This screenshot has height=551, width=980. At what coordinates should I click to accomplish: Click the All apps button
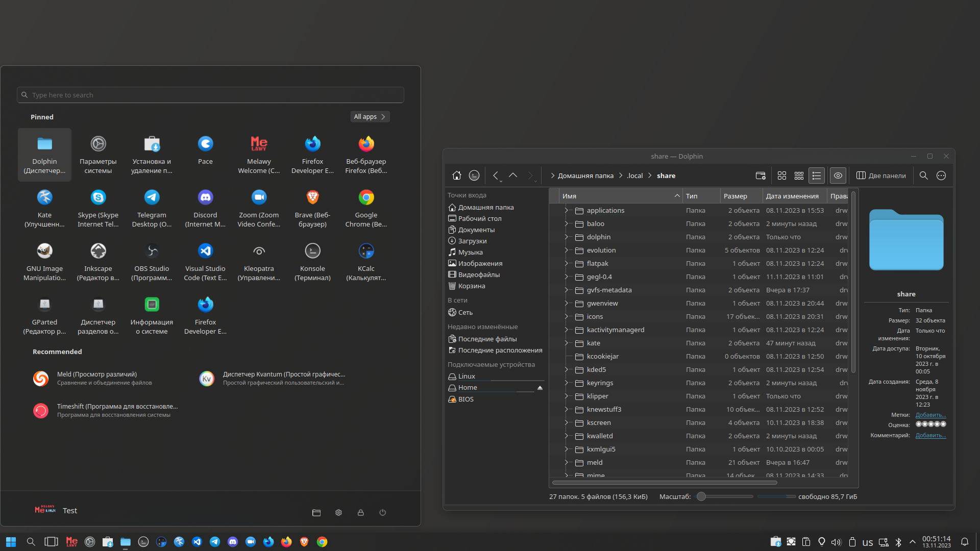coord(370,117)
